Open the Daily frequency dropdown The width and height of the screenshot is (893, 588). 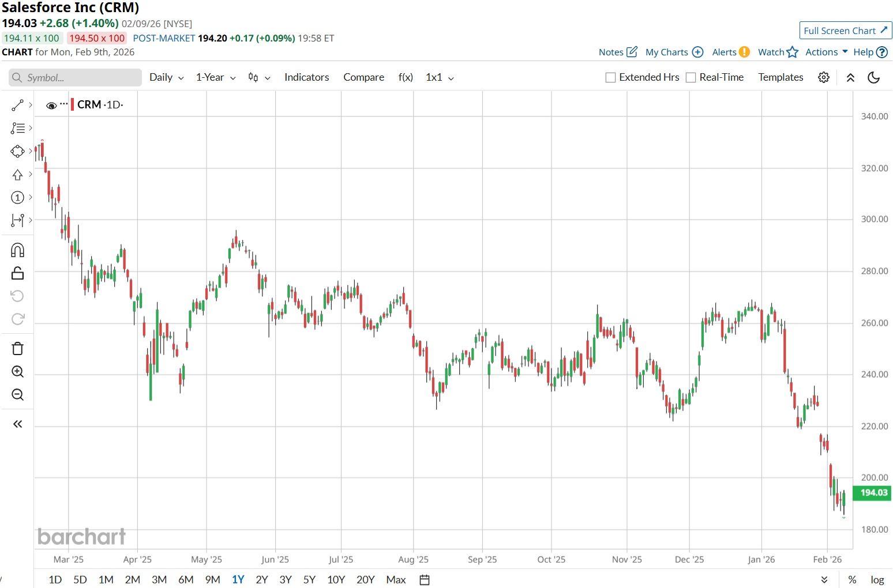click(166, 77)
